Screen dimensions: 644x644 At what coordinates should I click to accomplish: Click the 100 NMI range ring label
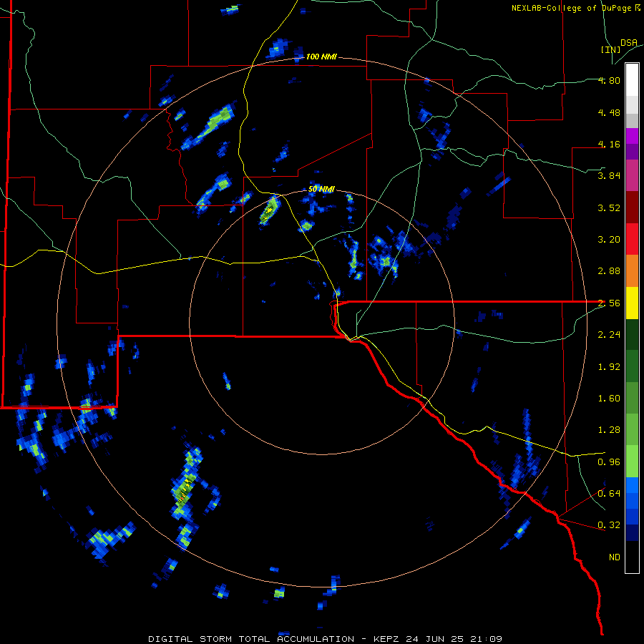tap(321, 57)
